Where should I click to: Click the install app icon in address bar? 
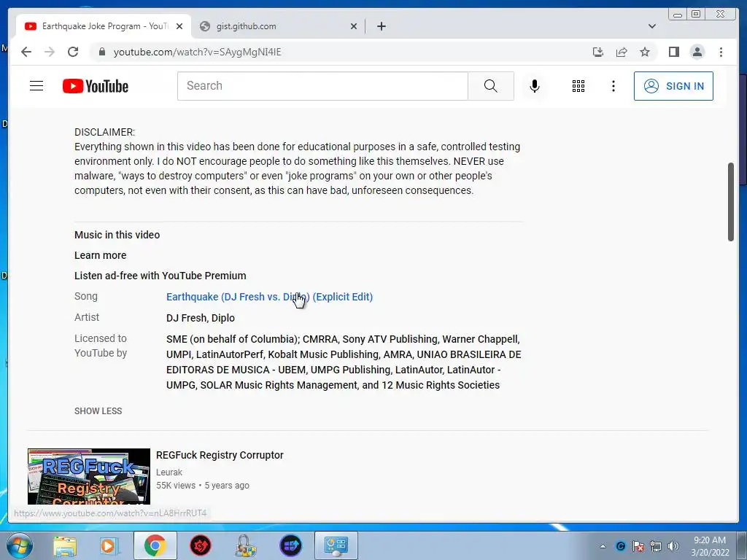(x=598, y=52)
